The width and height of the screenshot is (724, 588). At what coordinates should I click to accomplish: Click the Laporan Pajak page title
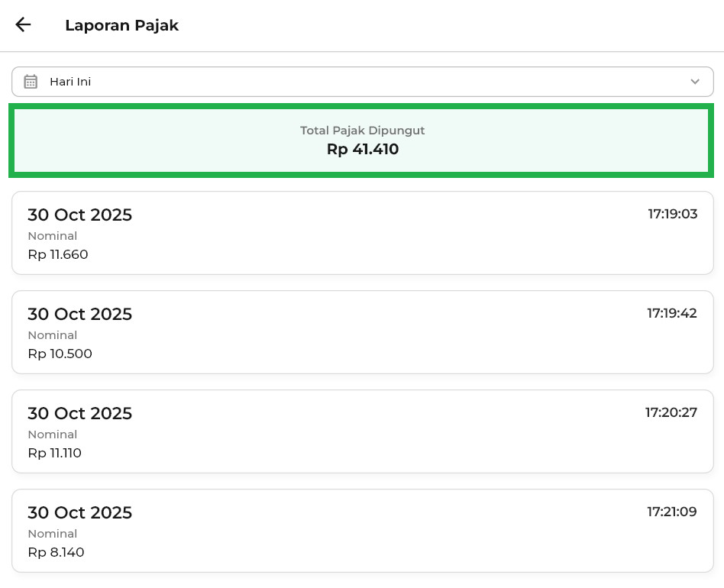tap(121, 25)
